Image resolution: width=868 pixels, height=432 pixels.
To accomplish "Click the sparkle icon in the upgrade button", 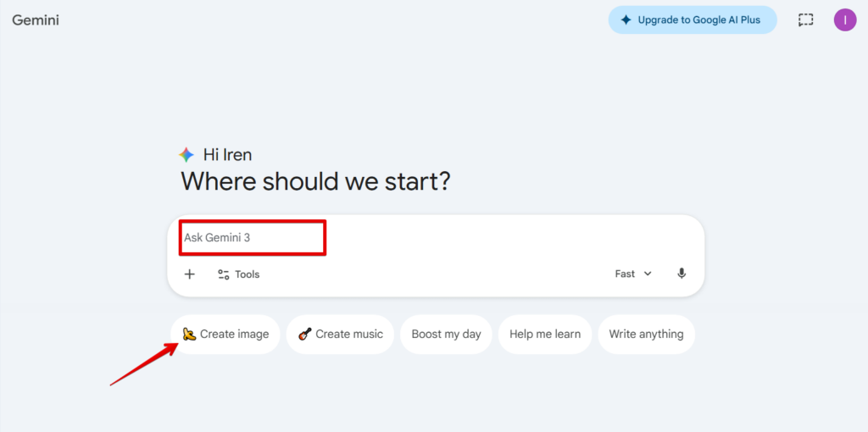I will click(626, 20).
